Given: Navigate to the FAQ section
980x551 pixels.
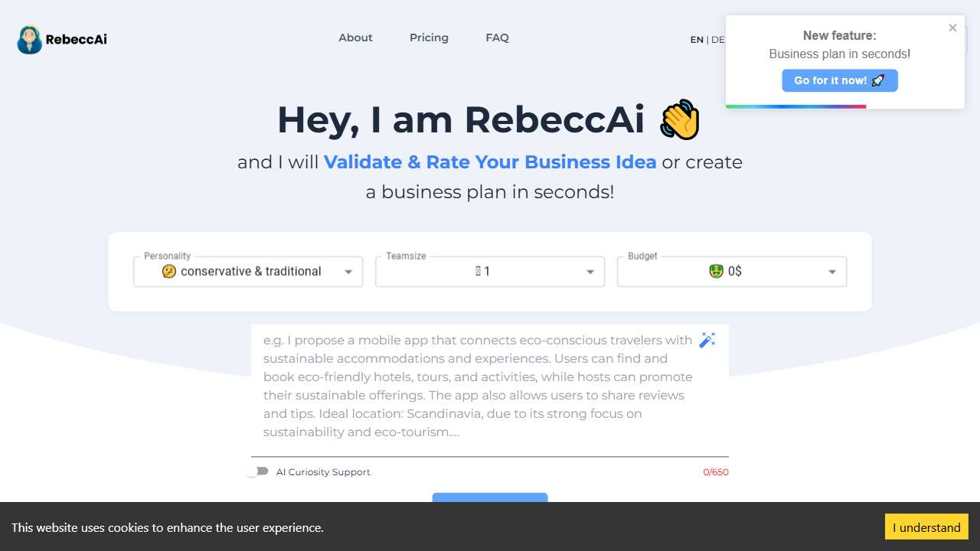Looking at the screenshot, I should coord(497,37).
